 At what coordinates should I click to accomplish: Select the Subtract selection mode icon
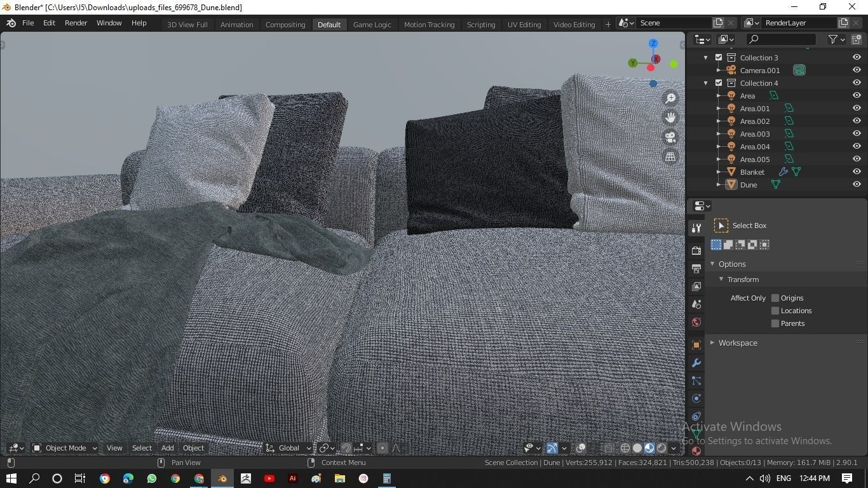tap(740, 245)
